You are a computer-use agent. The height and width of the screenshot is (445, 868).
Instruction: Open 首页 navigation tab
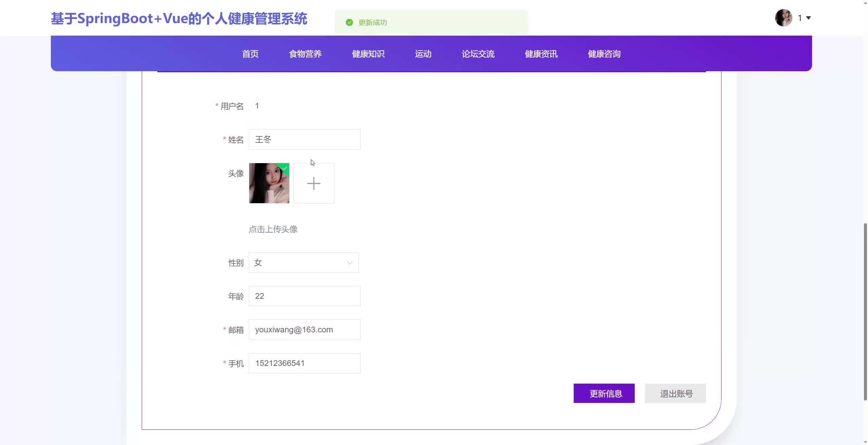click(x=250, y=54)
